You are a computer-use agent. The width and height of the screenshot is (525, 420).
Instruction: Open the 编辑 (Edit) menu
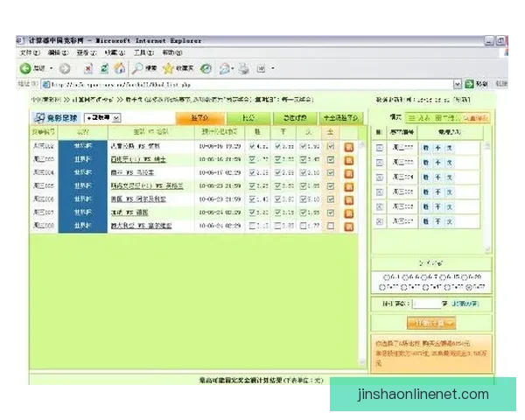point(59,52)
